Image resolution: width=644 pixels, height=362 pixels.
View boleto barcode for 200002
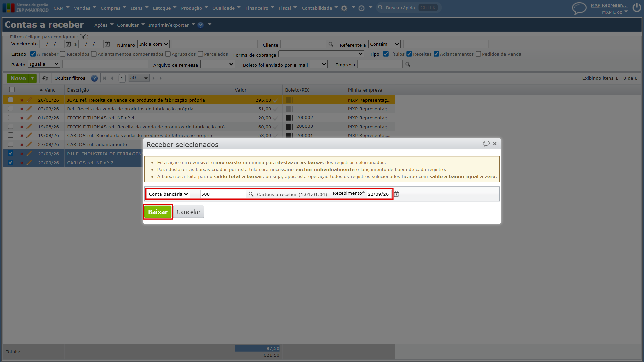289,118
